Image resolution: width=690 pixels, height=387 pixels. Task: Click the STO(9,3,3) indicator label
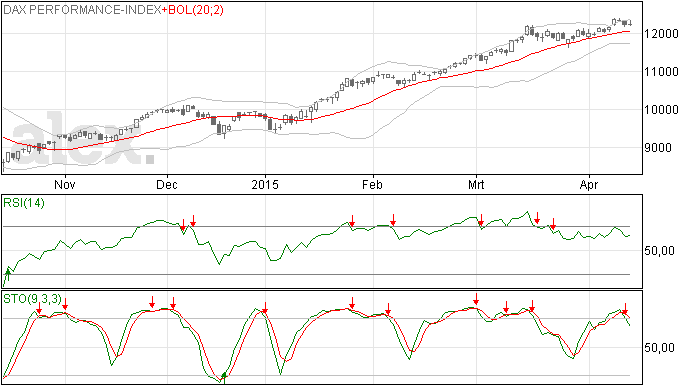click(32, 299)
